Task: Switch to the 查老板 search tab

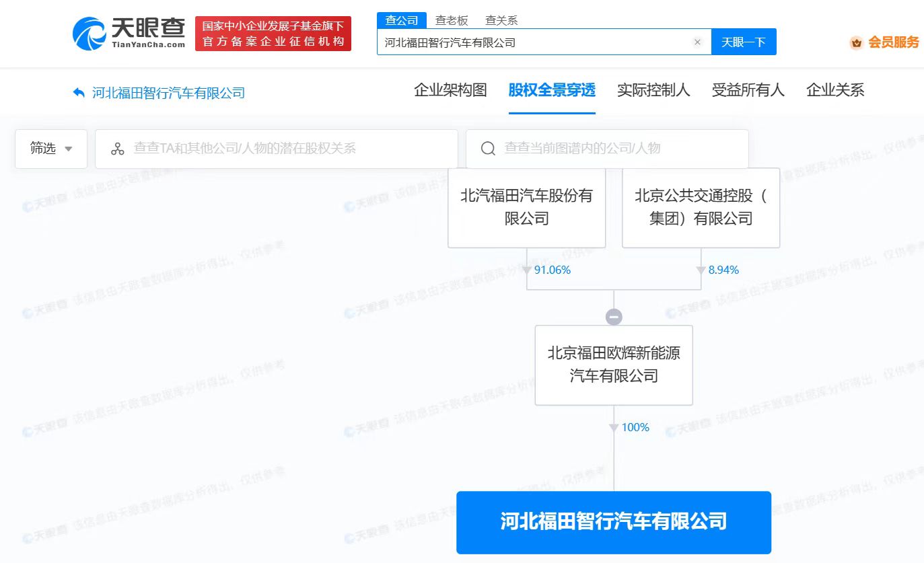Action: click(x=452, y=20)
